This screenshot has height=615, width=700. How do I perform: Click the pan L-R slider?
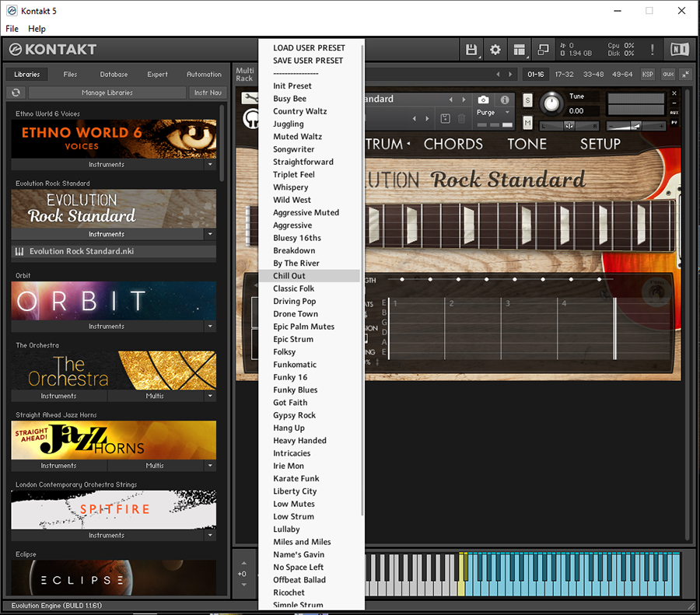[x=569, y=126]
